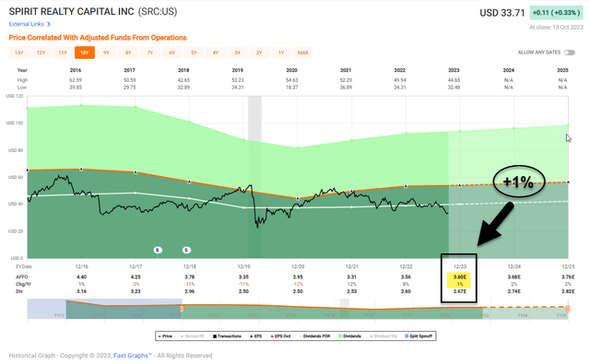This screenshot has height=364, width=590.
Task: Click the 2.67E dividend estimate
Action: coord(460,291)
